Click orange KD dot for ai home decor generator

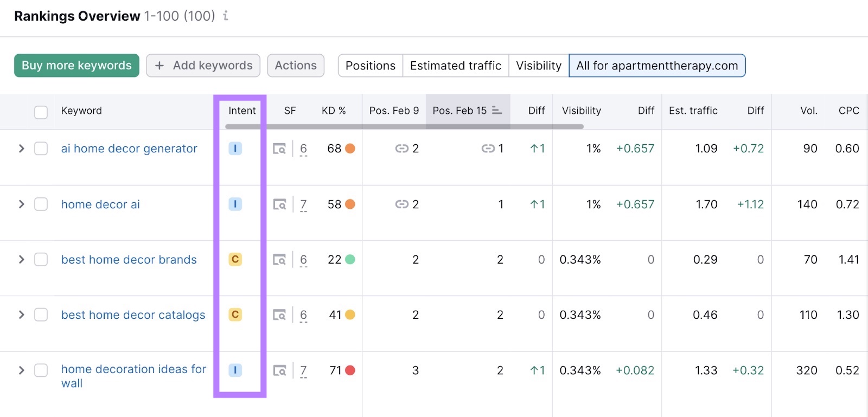pyautogui.click(x=350, y=149)
